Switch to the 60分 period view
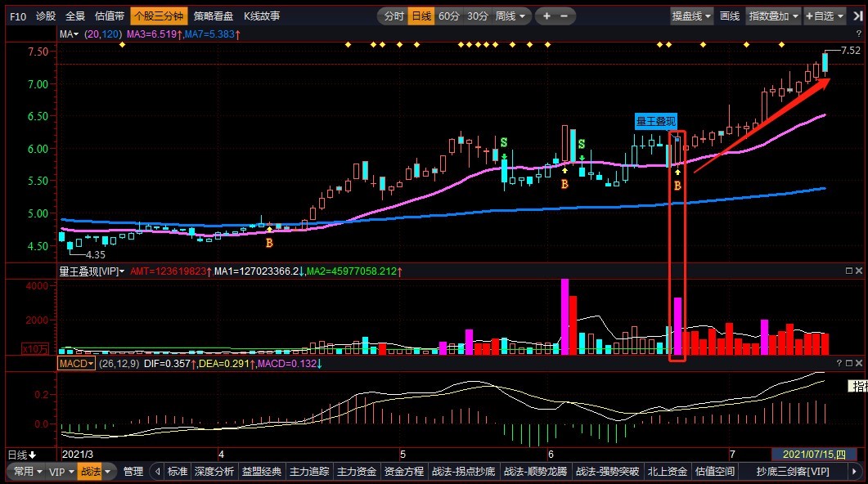 click(448, 16)
